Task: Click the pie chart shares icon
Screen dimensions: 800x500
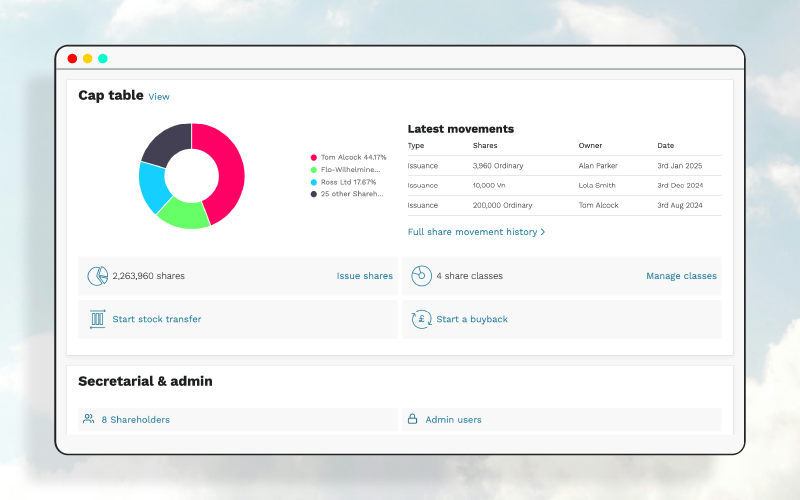Action: tap(97, 276)
